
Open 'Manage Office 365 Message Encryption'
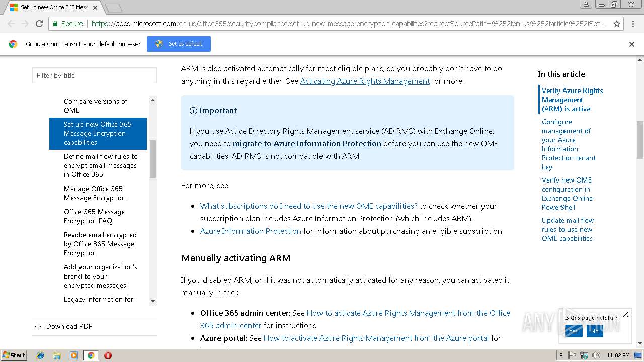pyautogui.click(x=95, y=193)
